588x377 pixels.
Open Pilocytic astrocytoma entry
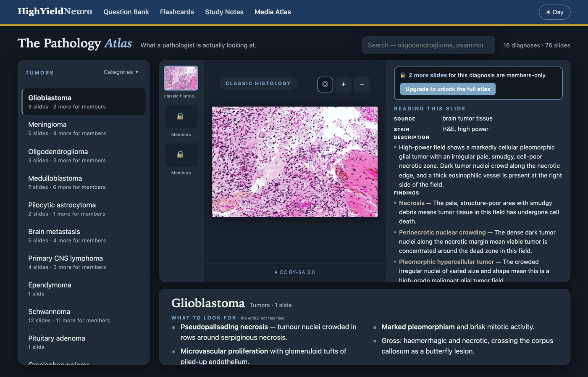pyautogui.click(x=84, y=209)
